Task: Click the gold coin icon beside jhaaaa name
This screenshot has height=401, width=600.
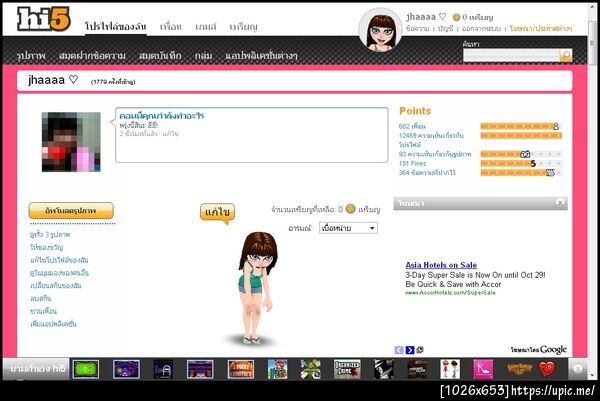Action: pyautogui.click(x=456, y=17)
